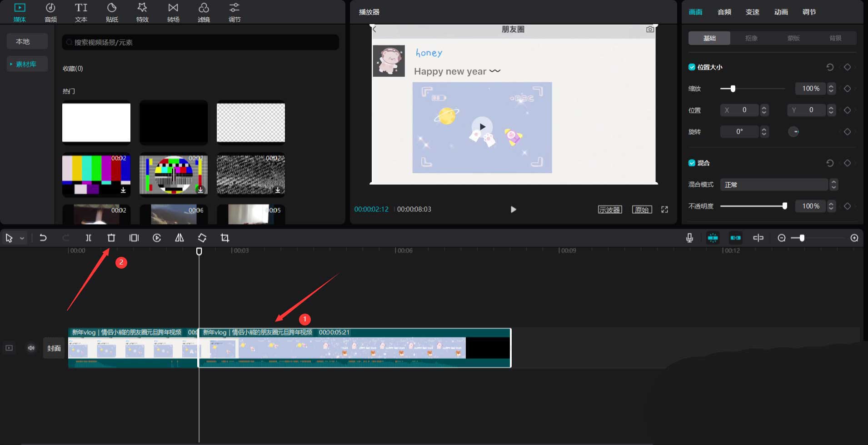
Task: Reset the 混合 blend settings
Action: click(x=830, y=163)
